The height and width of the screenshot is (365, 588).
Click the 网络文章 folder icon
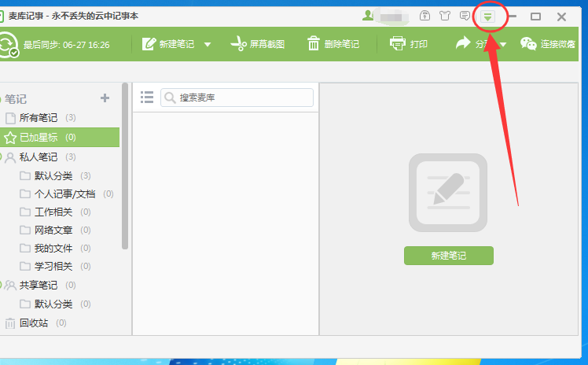tap(25, 230)
